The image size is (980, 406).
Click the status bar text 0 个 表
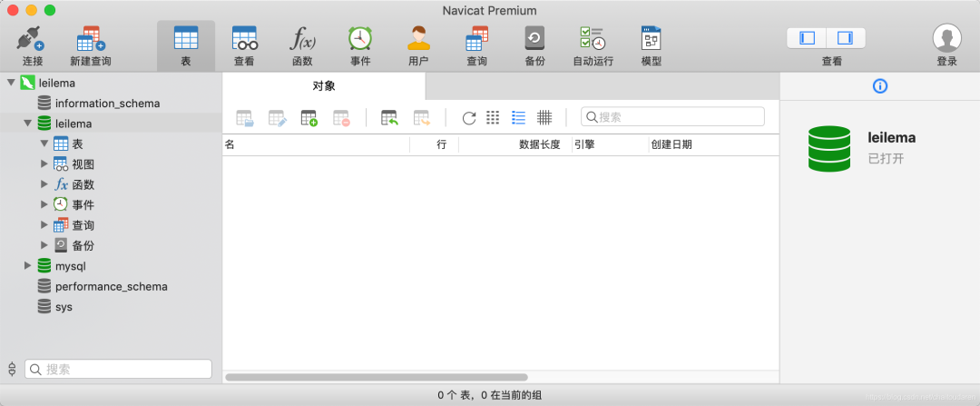[x=456, y=395]
